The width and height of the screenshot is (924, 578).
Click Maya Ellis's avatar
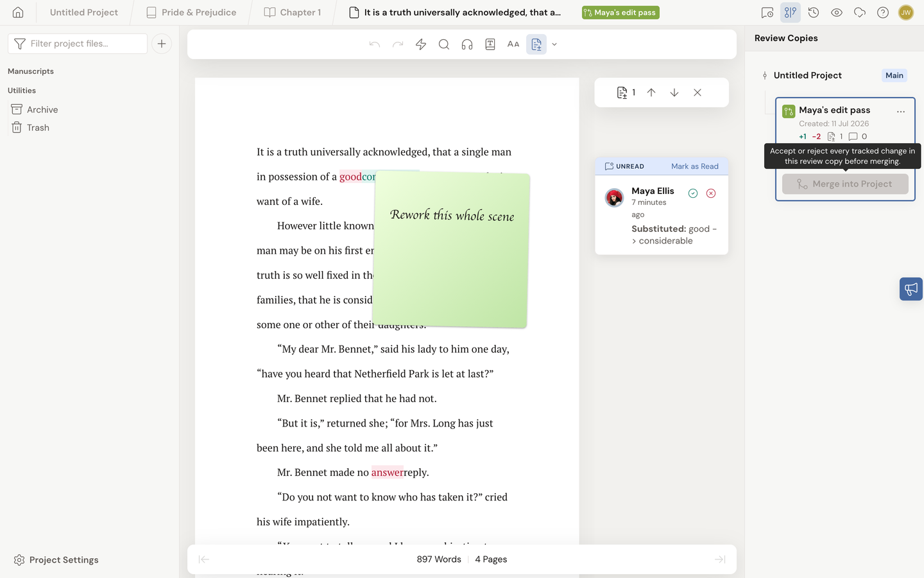pyautogui.click(x=615, y=198)
